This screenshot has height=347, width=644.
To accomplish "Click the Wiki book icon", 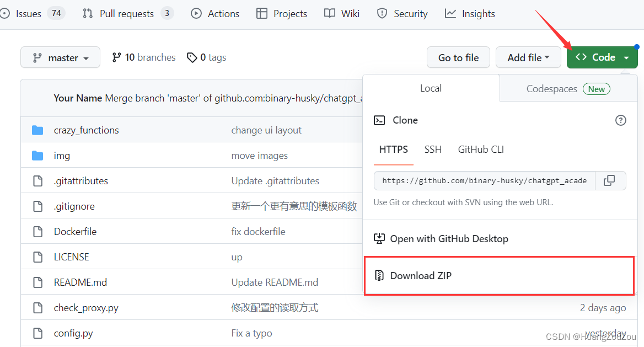I will 329,14.
